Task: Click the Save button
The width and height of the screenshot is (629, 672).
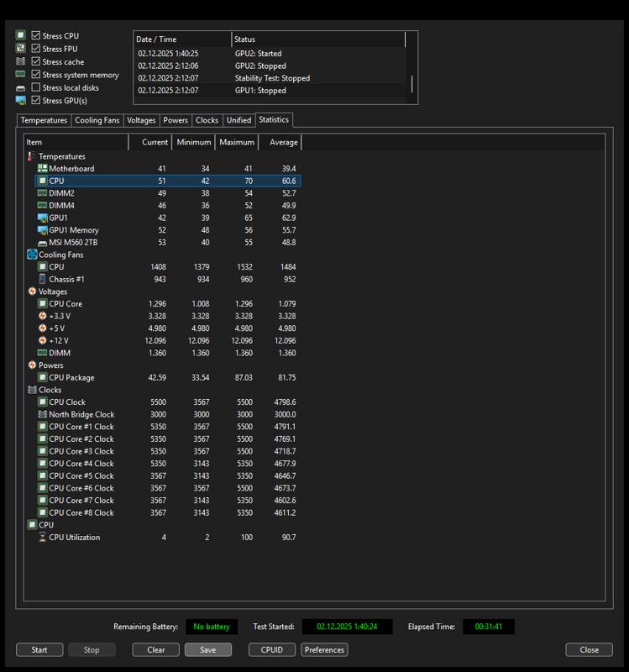Action: (x=207, y=649)
